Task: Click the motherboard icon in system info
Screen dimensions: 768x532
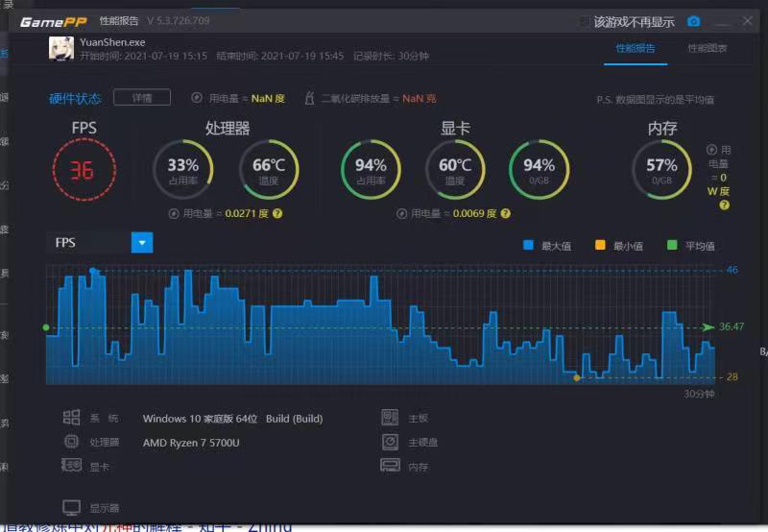Action: pyautogui.click(x=390, y=418)
